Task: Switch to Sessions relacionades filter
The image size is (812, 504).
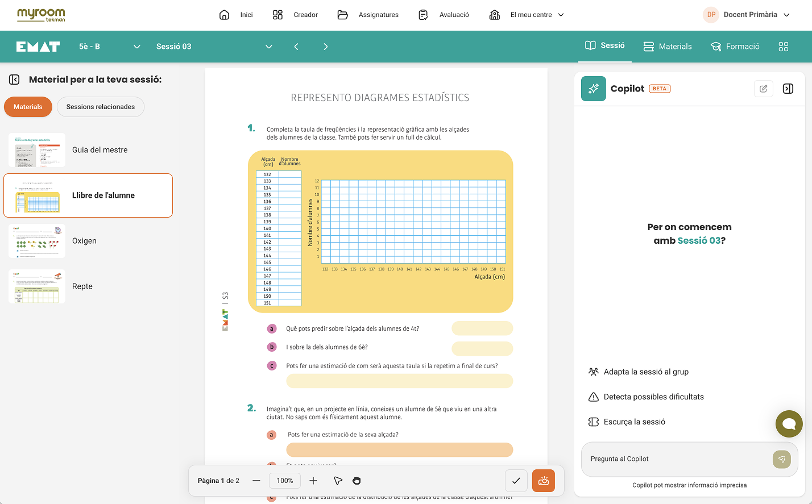Action: 101,107
